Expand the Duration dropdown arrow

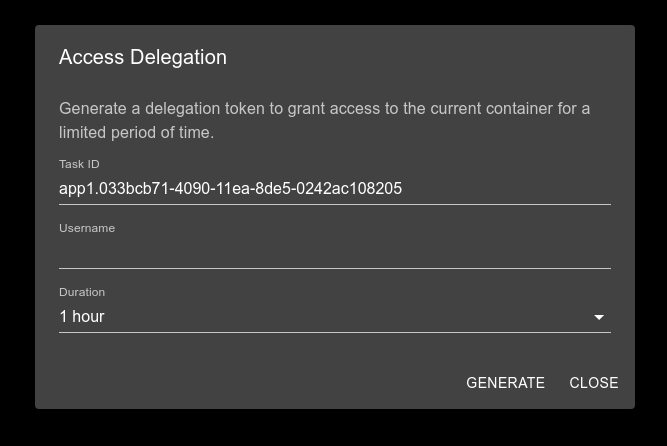599,317
